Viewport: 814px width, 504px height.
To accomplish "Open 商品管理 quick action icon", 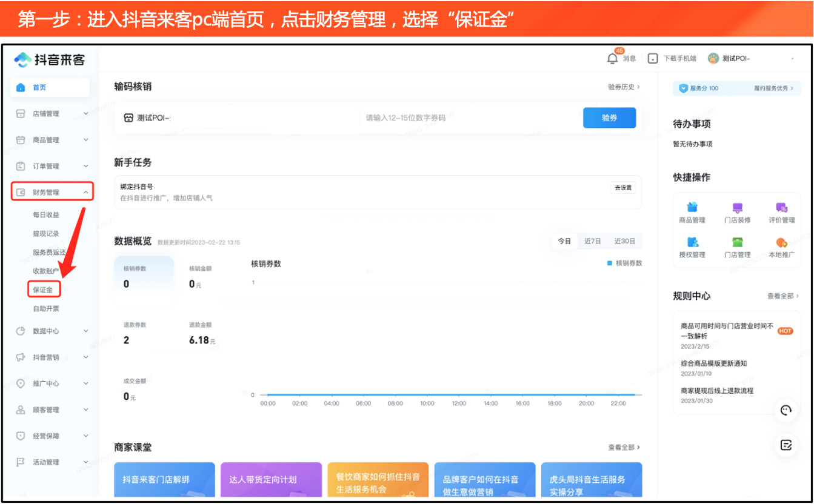I will point(692,208).
